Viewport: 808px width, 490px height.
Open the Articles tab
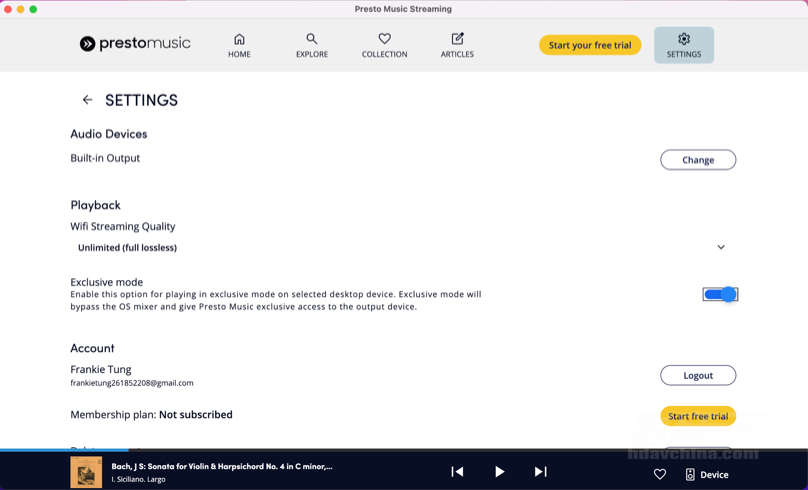(457, 45)
